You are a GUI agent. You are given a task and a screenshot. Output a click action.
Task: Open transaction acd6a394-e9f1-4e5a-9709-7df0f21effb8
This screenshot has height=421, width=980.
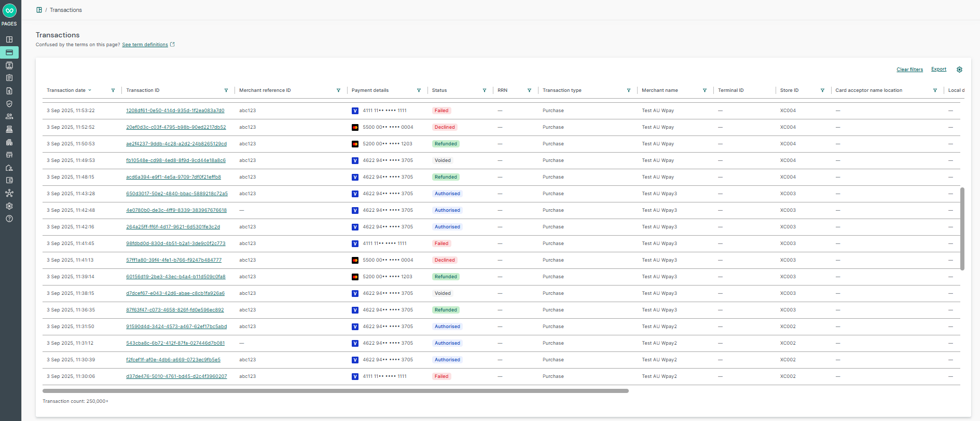[x=173, y=177]
